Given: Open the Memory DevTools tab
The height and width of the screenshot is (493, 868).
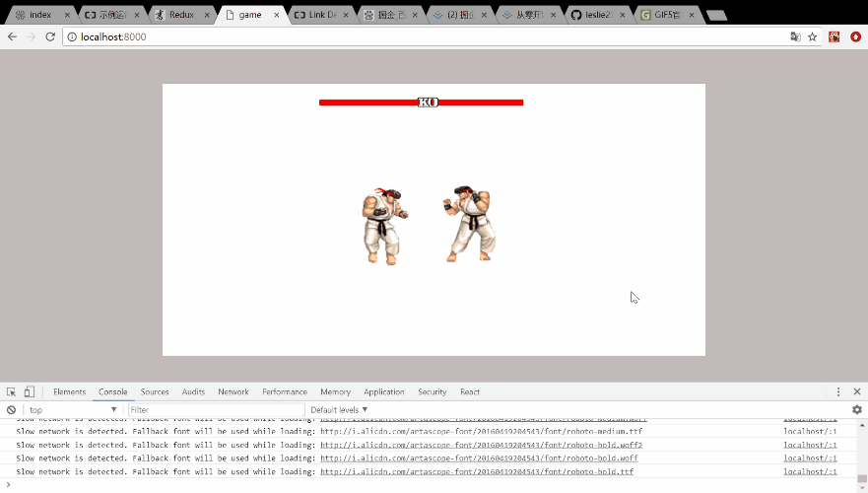Looking at the screenshot, I should pyautogui.click(x=335, y=391).
